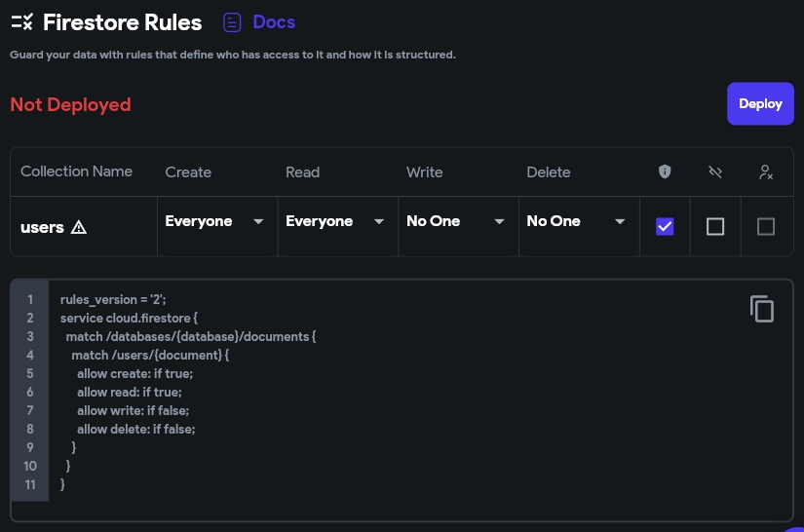Enable the middle checkbox for users
Viewport: 804px width, 532px height.
(x=715, y=226)
